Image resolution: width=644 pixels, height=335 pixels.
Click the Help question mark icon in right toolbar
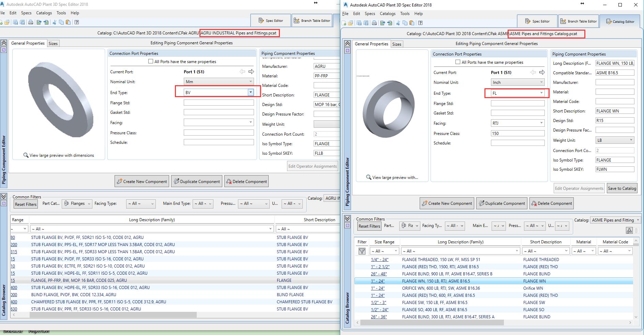pos(420,23)
